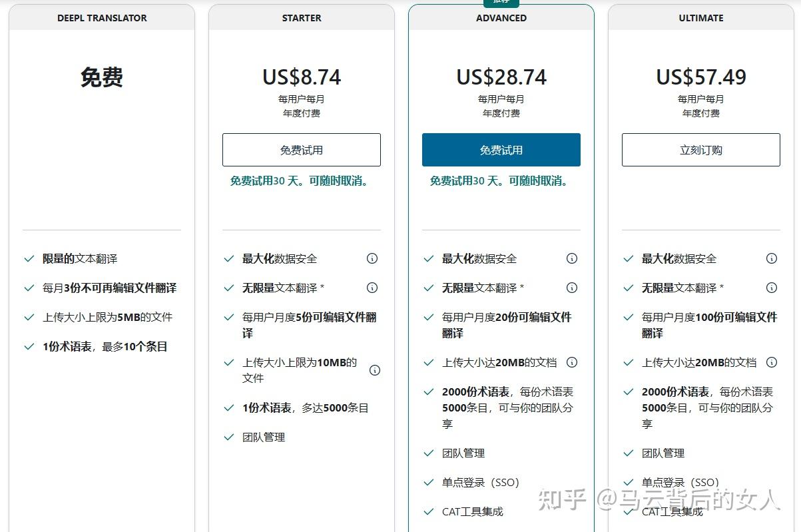Click 每用户月度20份可编辑文件翻译 feature

coord(507,325)
